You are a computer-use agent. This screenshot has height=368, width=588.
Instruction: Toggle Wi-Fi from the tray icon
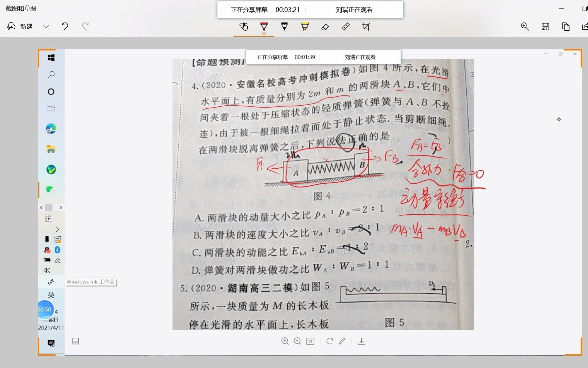[58, 261]
